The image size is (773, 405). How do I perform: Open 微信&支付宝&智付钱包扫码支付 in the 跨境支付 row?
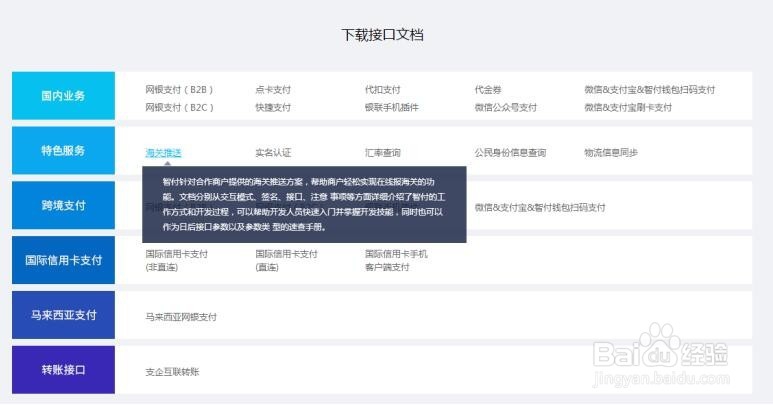540,207
